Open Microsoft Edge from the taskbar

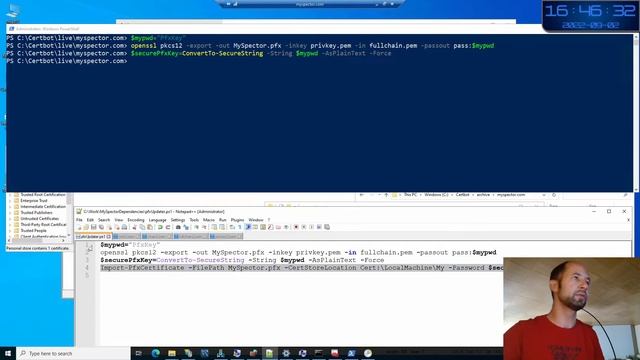[156, 353]
